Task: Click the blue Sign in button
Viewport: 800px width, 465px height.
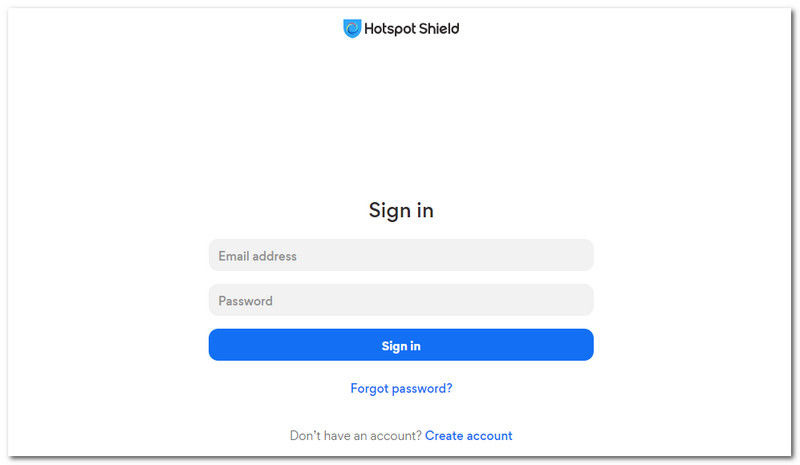Action: (x=401, y=345)
